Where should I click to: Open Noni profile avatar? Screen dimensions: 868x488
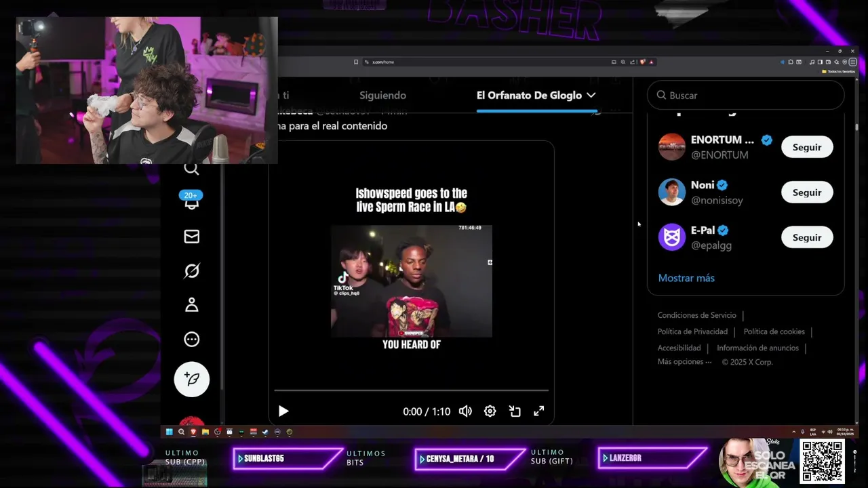coord(672,192)
